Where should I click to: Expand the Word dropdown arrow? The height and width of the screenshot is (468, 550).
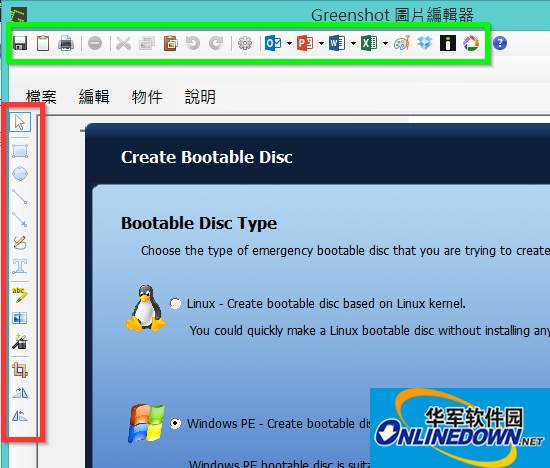point(353,44)
